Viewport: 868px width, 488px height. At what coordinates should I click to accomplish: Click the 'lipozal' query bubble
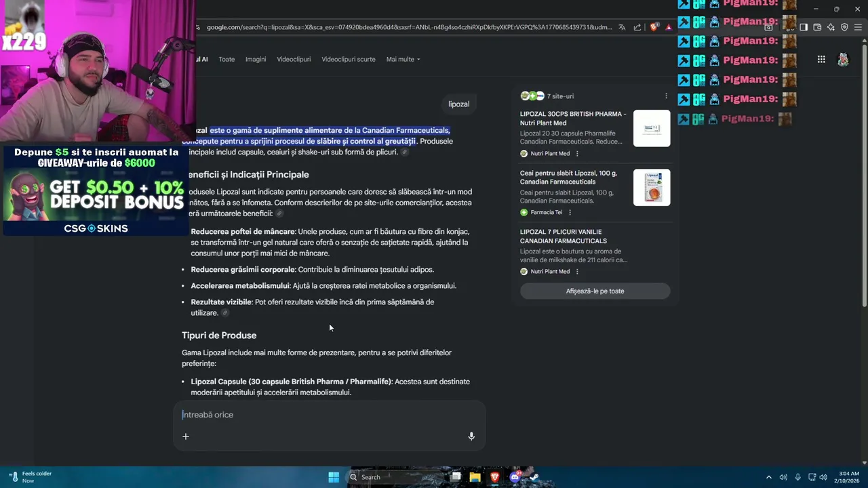[x=459, y=104]
